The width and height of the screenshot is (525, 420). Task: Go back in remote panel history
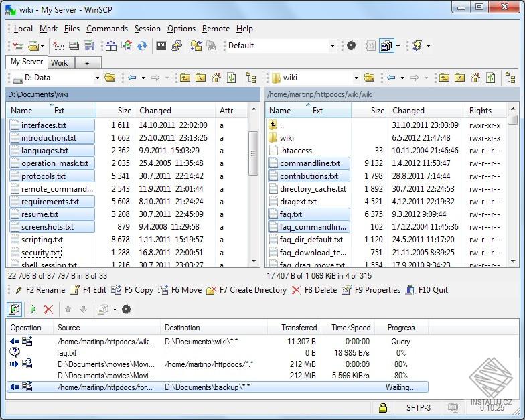point(391,78)
